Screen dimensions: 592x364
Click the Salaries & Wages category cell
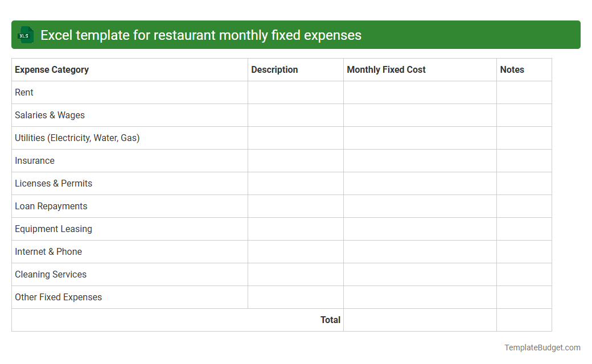click(x=50, y=115)
